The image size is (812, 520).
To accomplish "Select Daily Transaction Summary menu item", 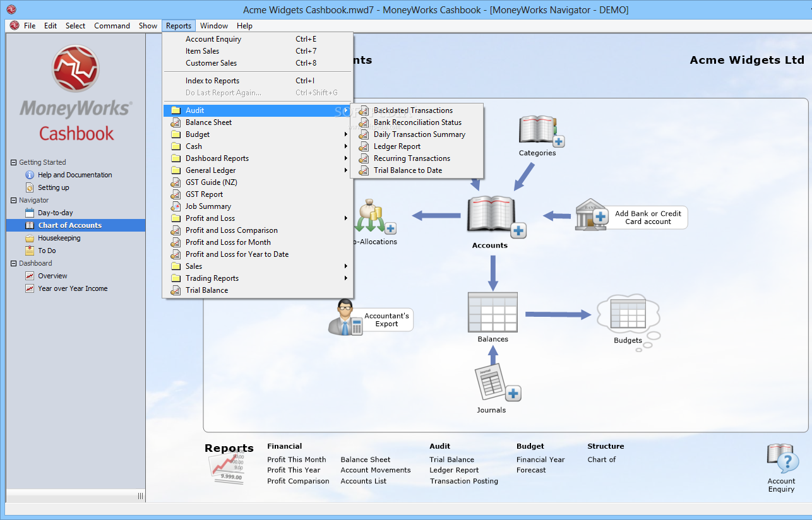I will (417, 134).
